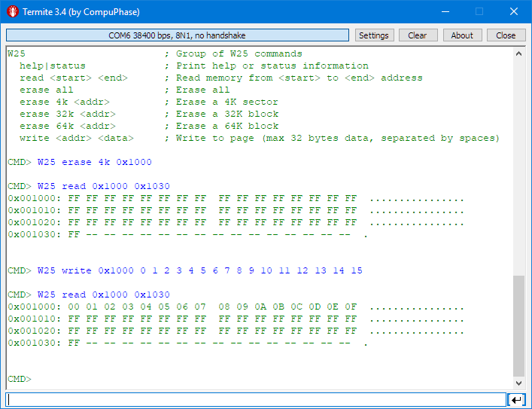532x409 pixels.
Task: Click the scrollbar track above the thumb
Action: click(518, 166)
